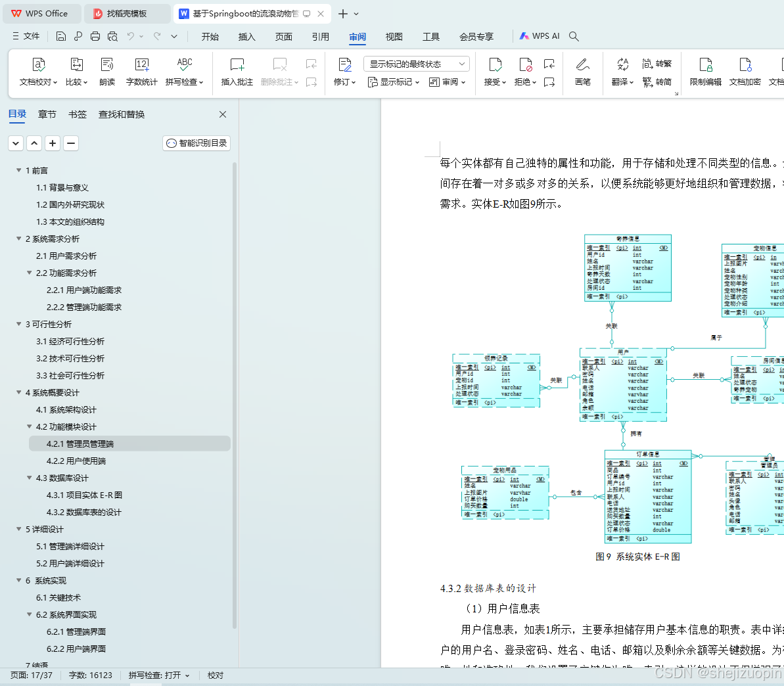Open 字数统计 word count tool
The image size is (784, 686).
point(141,72)
